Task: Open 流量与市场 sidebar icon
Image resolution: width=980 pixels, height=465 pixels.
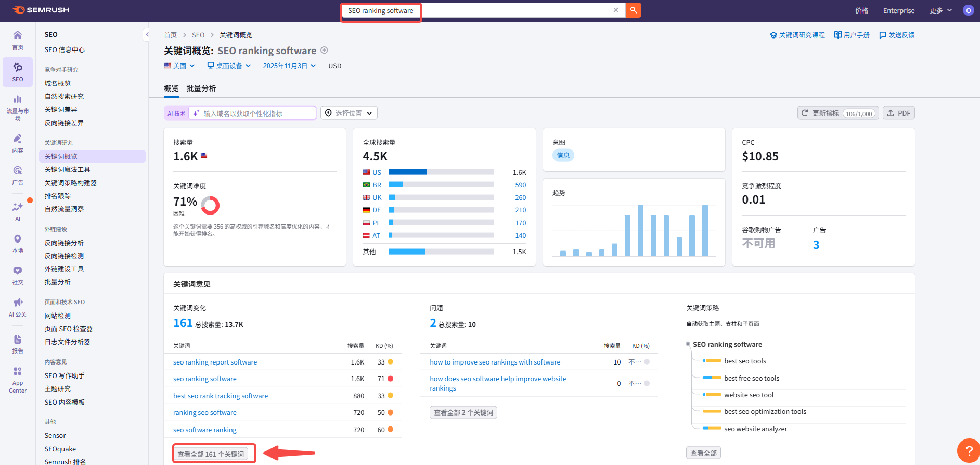Action: [x=18, y=107]
